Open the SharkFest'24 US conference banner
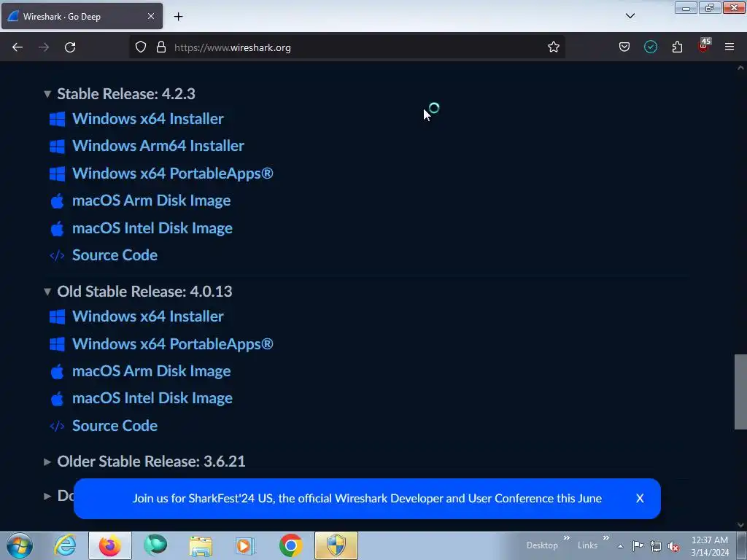Image resolution: width=747 pixels, height=560 pixels. pyautogui.click(x=367, y=499)
